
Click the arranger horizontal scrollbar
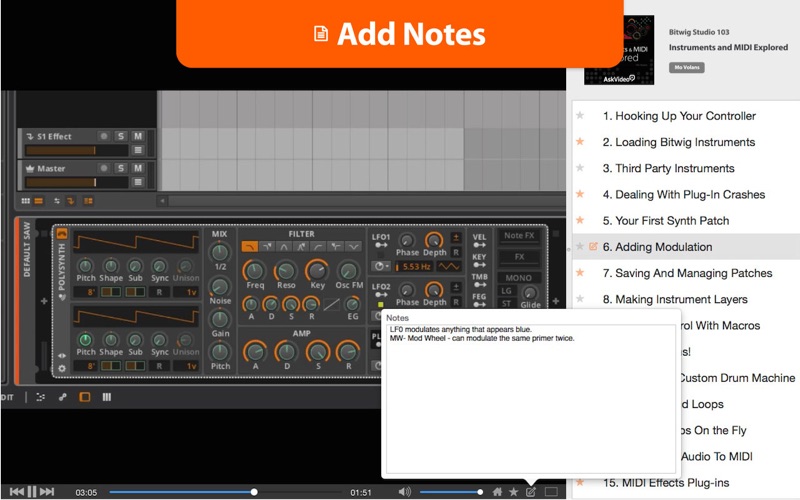tap(362, 201)
